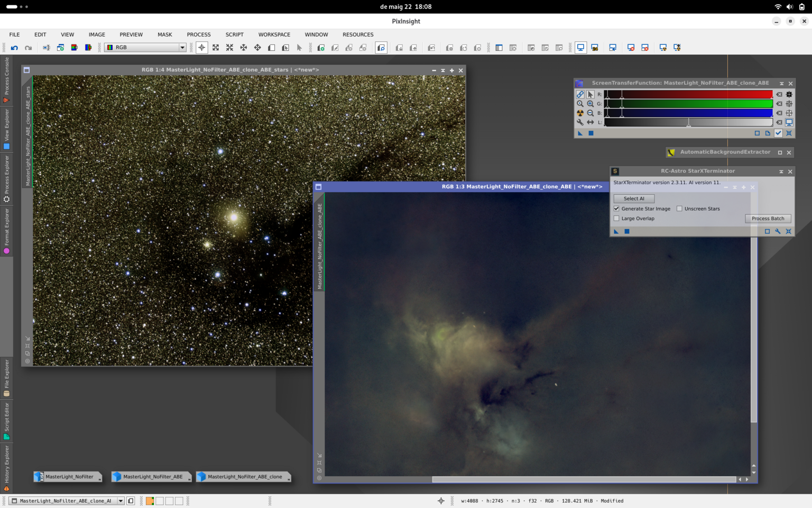Toggle STF track view checkmark button

(778, 133)
